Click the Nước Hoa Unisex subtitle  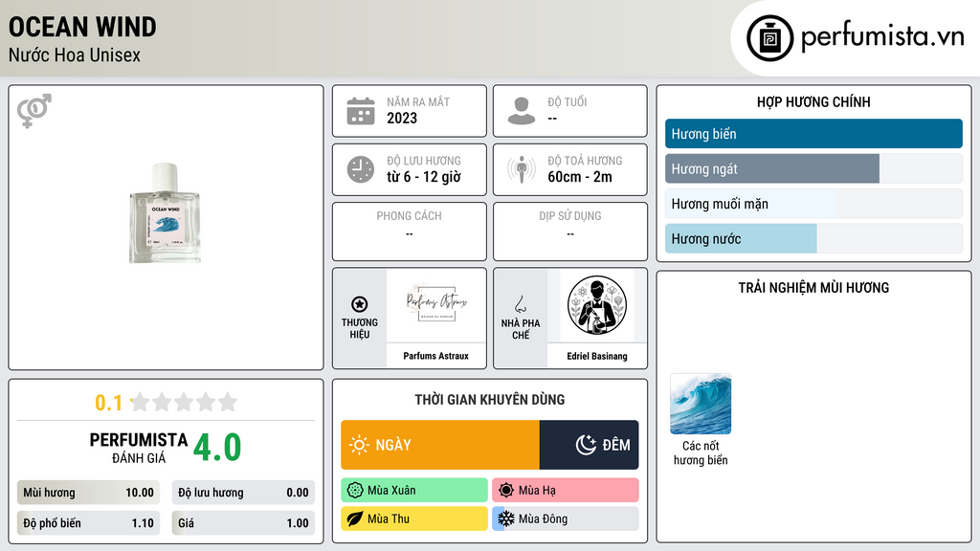click(75, 55)
